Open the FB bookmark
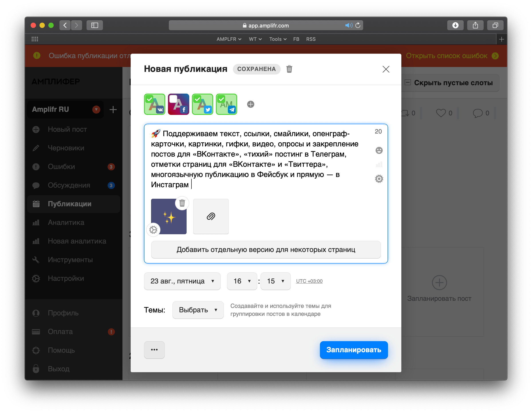The height and width of the screenshot is (413, 532). click(296, 39)
